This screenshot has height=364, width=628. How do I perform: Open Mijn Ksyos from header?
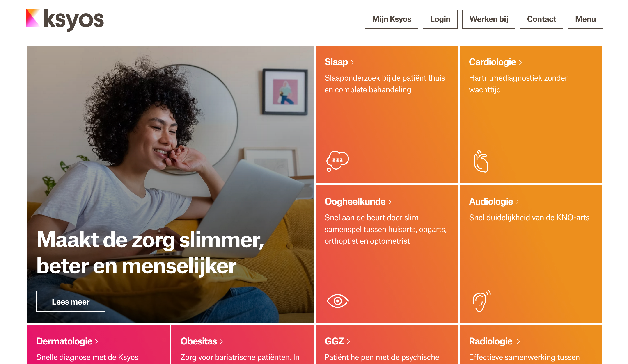click(392, 19)
